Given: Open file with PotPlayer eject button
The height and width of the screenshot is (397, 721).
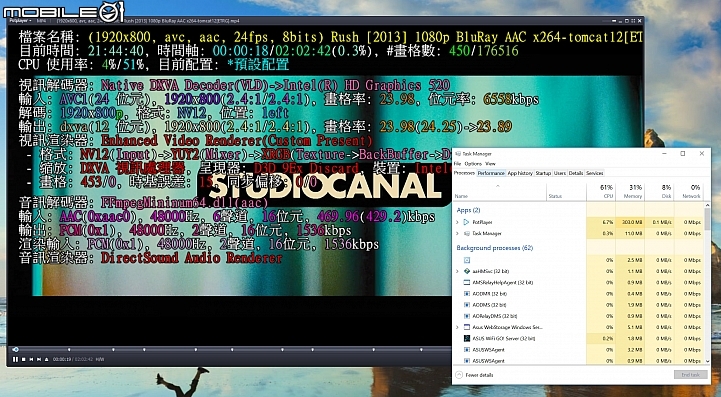Looking at the screenshot, I should pos(46,359).
